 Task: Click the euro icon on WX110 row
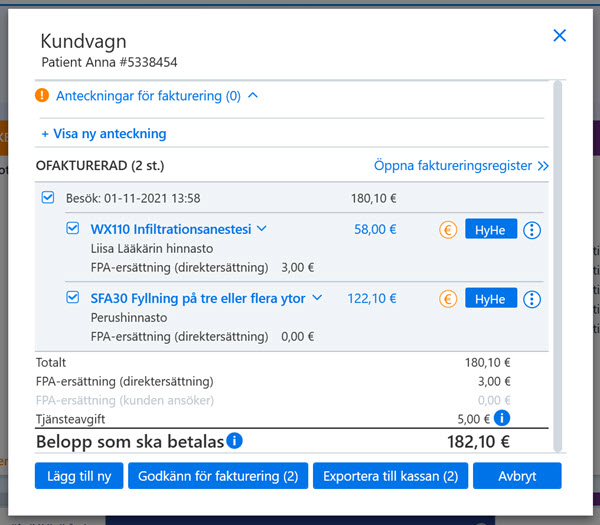tap(448, 230)
